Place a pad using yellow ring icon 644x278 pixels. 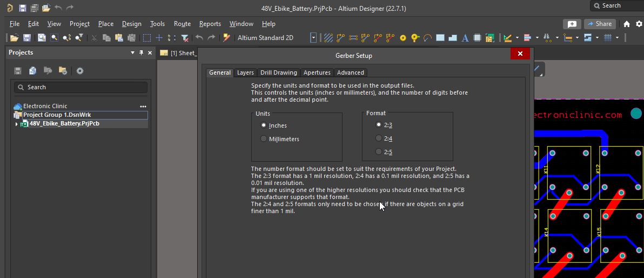(x=403, y=38)
